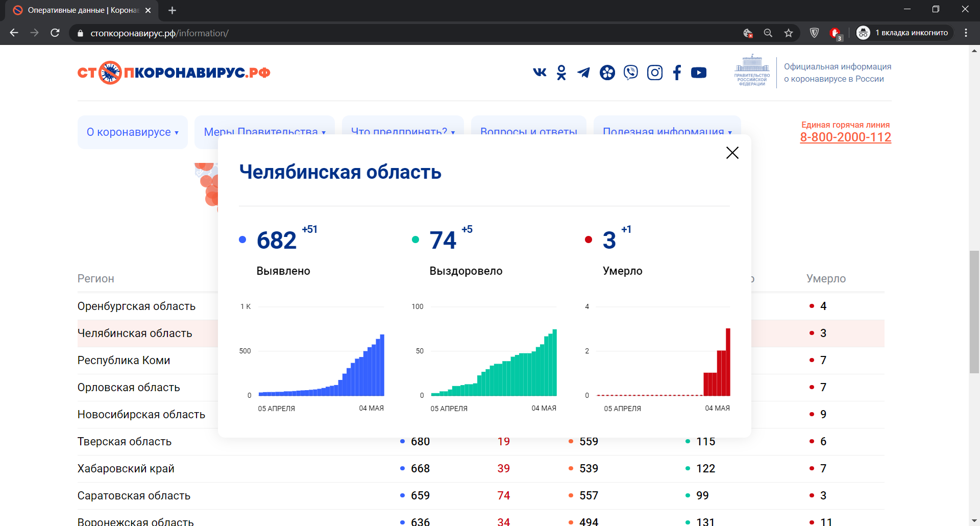The image size is (980, 526).
Task: Select the Оренбургская область row
Action: pos(137,306)
